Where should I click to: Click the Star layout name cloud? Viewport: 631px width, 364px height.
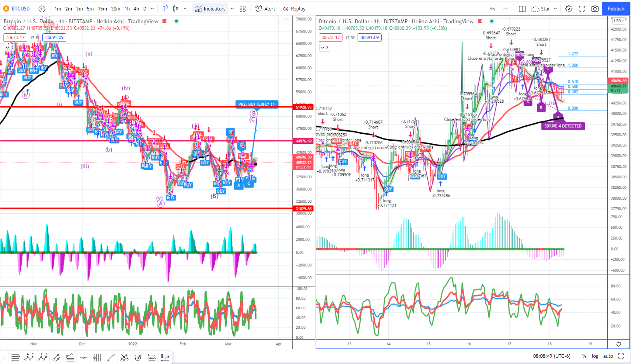coord(541,9)
